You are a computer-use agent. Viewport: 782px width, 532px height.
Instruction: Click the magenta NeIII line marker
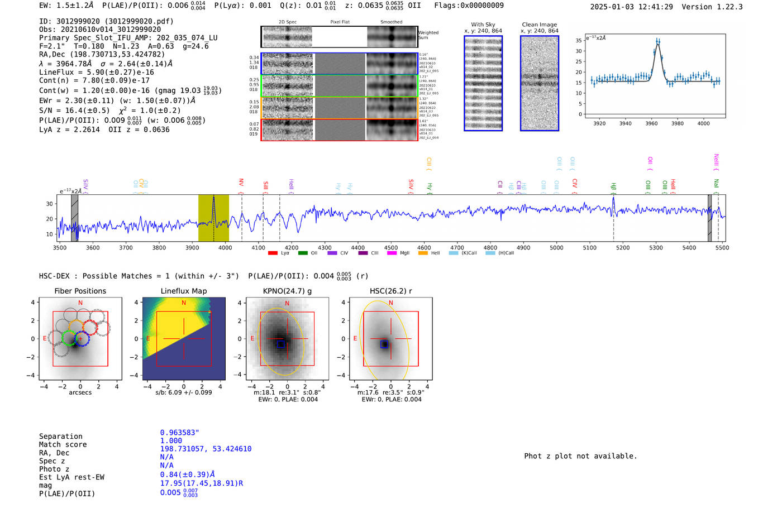(x=716, y=162)
